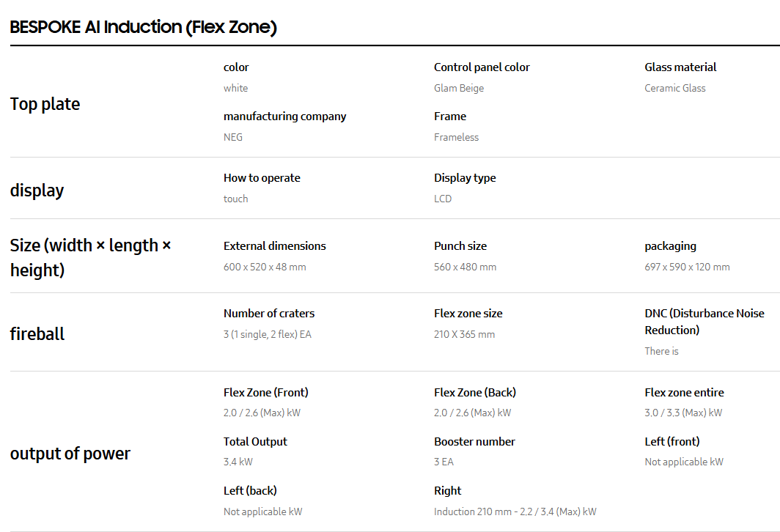
Task: Click the external dimensions 600 x 520 x 48 mm value
Action: coord(265,267)
